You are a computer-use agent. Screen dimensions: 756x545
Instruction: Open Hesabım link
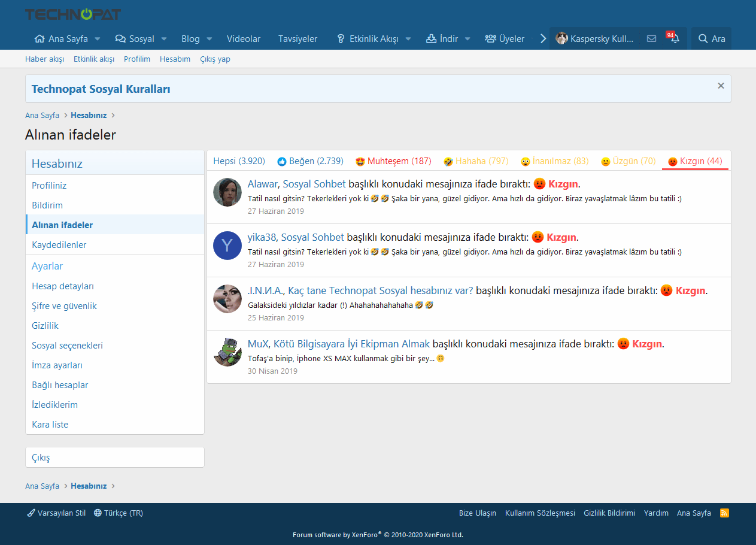click(x=175, y=59)
